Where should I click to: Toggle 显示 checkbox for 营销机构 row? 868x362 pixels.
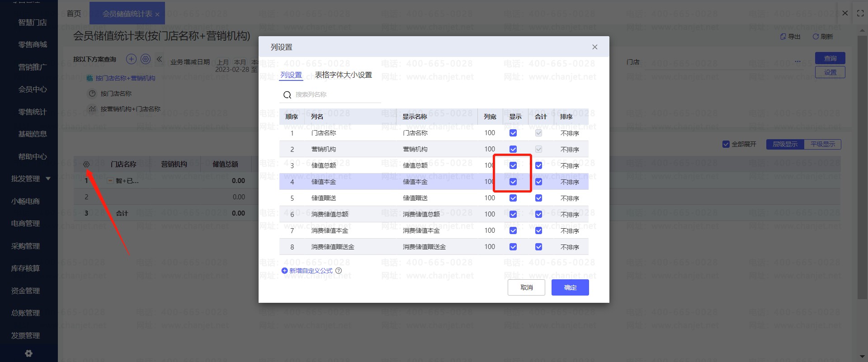tap(513, 149)
